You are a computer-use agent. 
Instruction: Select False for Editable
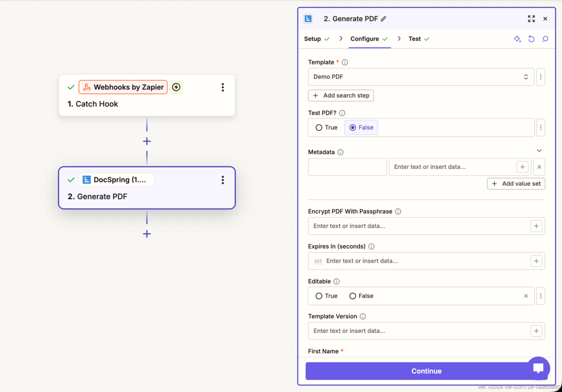(x=361, y=296)
